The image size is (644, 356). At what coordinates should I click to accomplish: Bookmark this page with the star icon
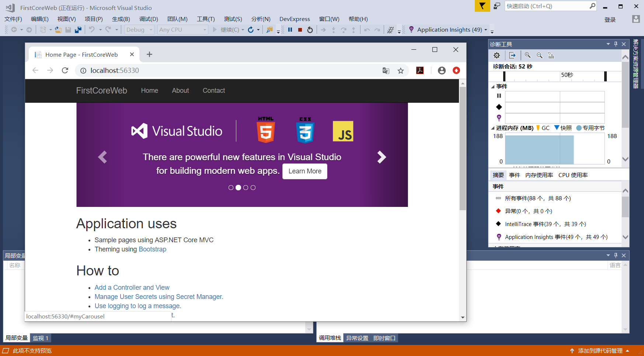[401, 71]
